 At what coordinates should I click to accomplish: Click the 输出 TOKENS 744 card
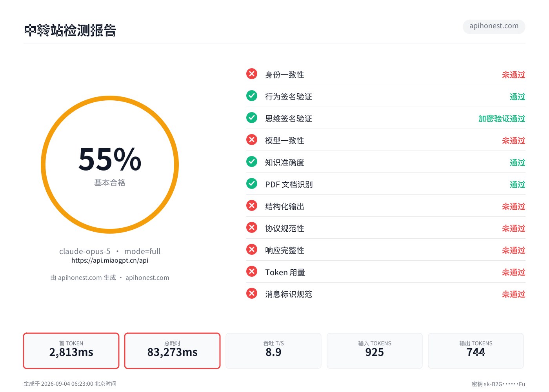[x=476, y=351]
